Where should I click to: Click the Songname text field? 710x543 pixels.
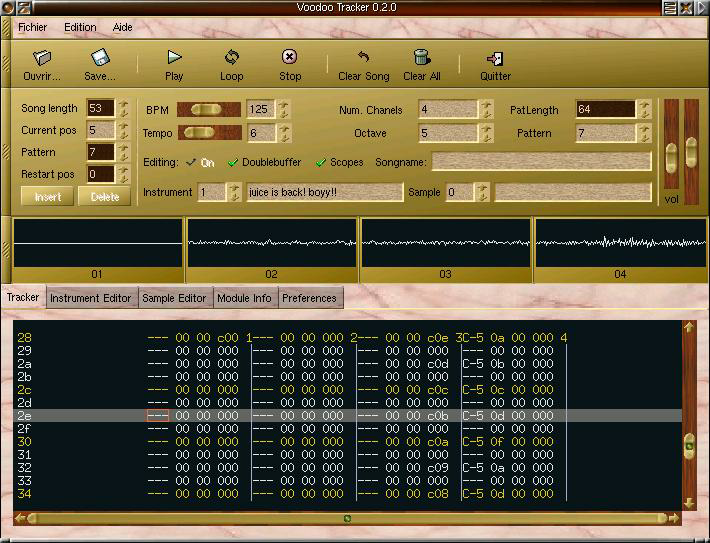coord(542,162)
